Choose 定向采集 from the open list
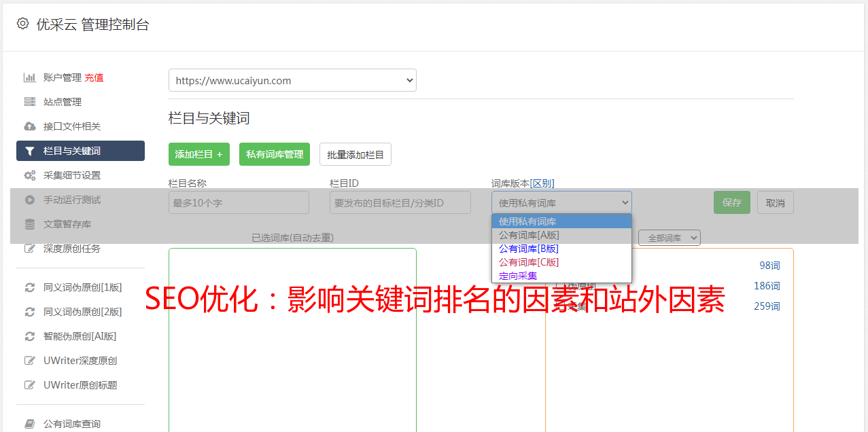This screenshot has height=432, width=868. tap(561, 276)
